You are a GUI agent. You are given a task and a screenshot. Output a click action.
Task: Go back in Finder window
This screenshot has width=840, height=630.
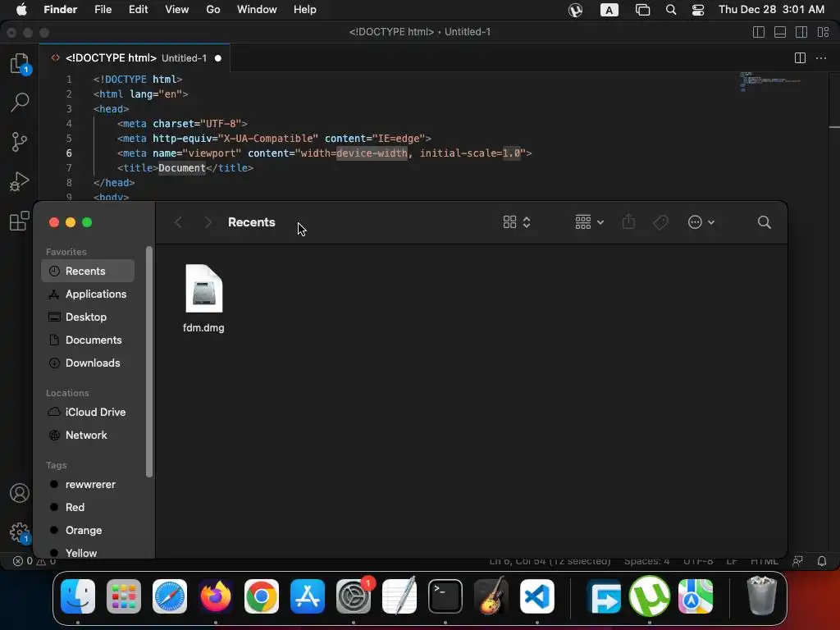pyautogui.click(x=178, y=222)
